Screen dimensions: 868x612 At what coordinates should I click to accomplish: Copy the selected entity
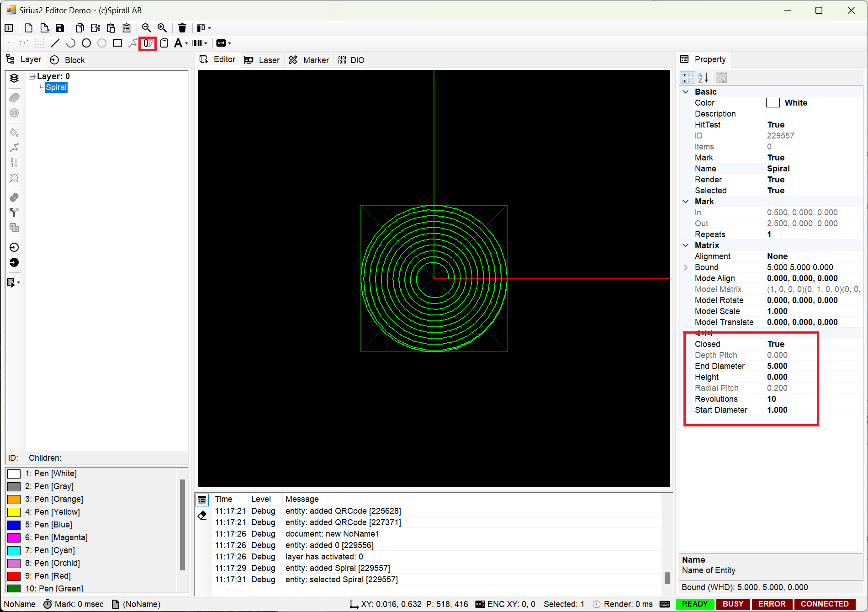coord(79,28)
